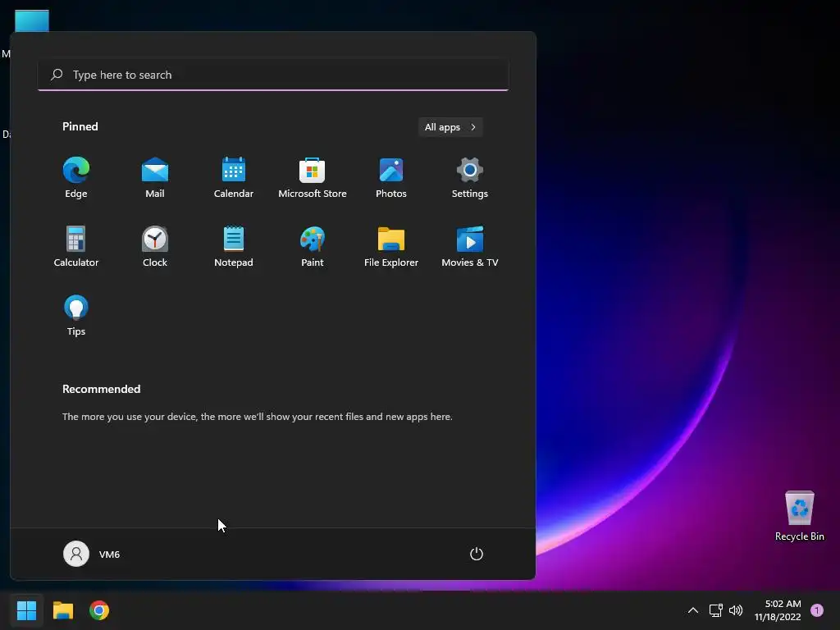The height and width of the screenshot is (630, 840).
Task: Open File Explorer pinned app
Action: pos(391,246)
